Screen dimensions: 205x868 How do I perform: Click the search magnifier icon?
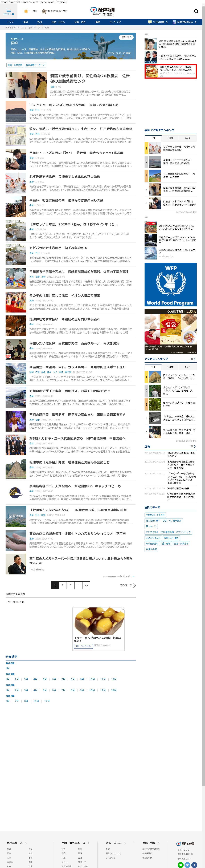tap(196, 11)
